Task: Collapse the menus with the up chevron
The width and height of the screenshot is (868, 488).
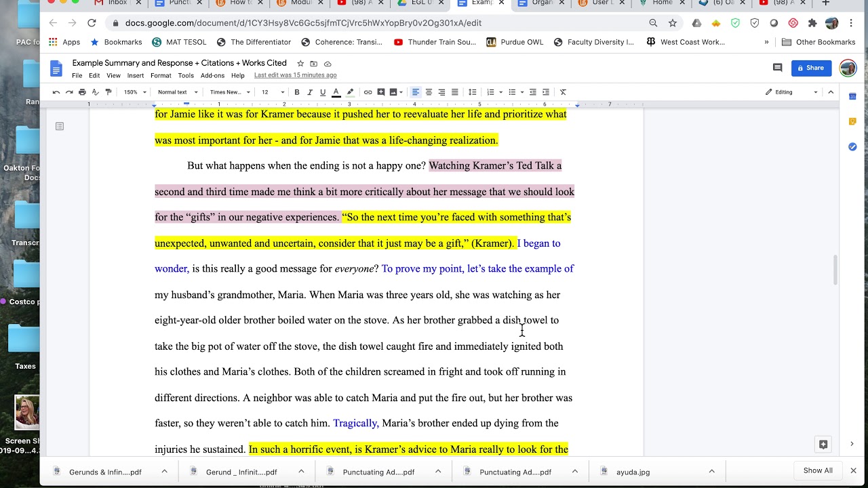Action: point(831,92)
